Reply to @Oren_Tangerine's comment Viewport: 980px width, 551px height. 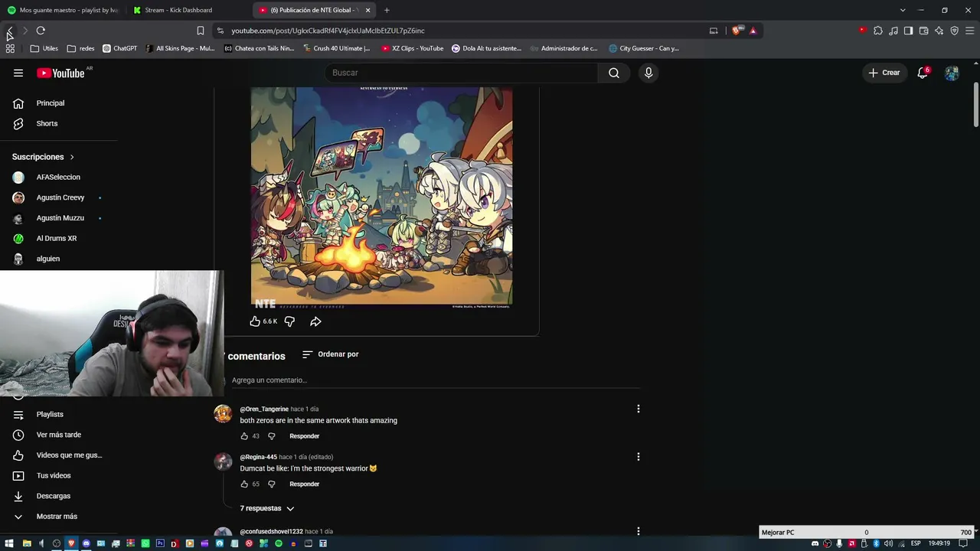[x=304, y=436]
